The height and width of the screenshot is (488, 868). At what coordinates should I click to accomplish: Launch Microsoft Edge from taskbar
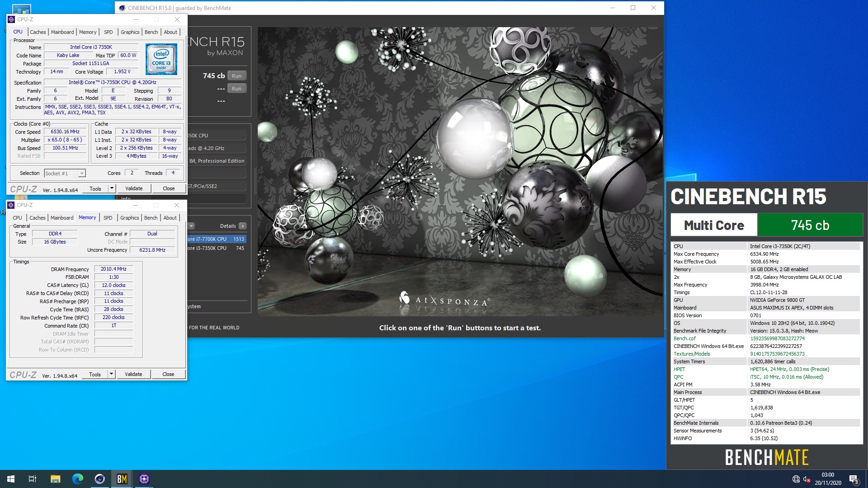coord(78,479)
